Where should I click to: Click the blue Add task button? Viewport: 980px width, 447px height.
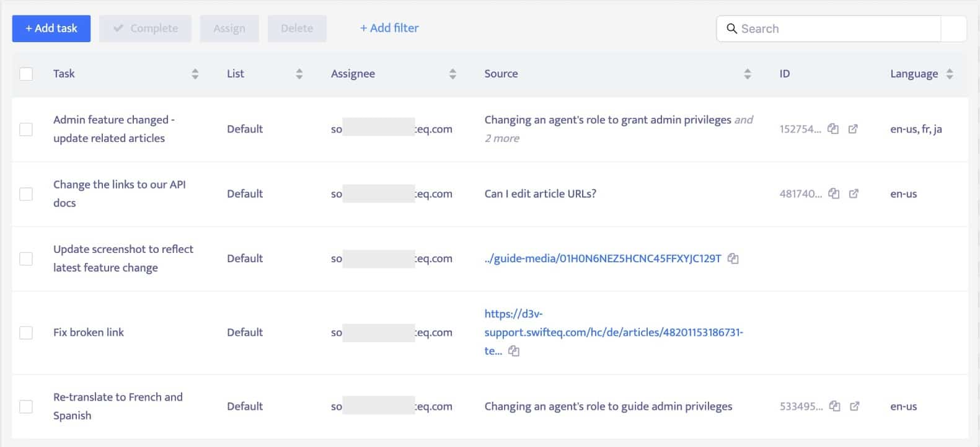click(51, 29)
